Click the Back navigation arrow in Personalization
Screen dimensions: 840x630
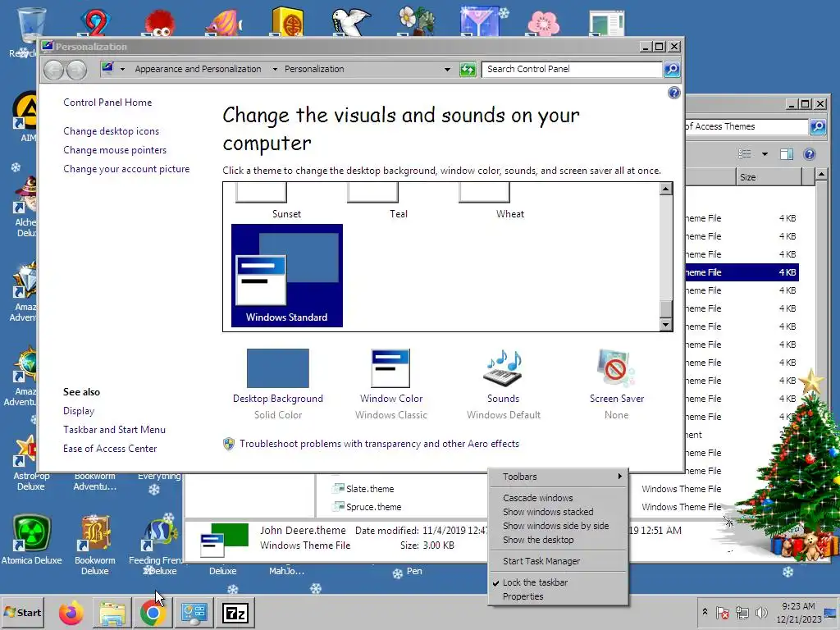[53, 70]
